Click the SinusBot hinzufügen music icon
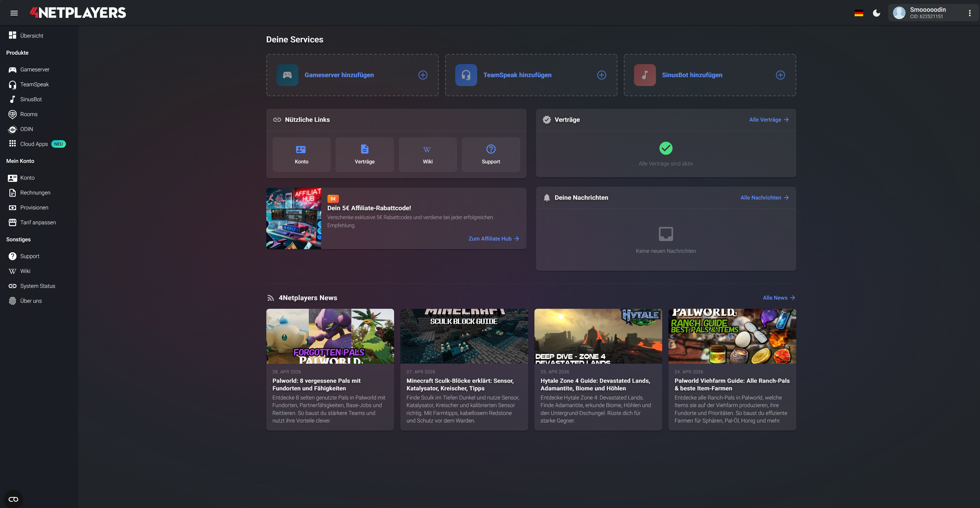980x508 pixels. click(x=645, y=75)
